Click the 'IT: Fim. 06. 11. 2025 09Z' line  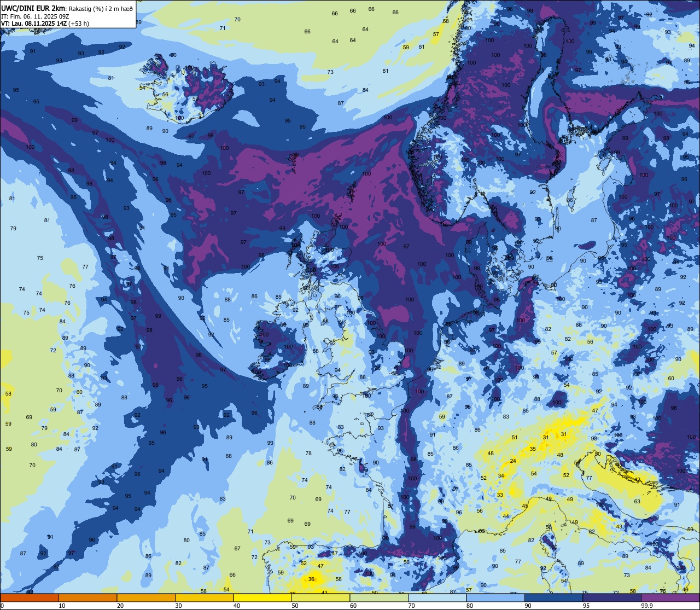[x=35, y=16]
